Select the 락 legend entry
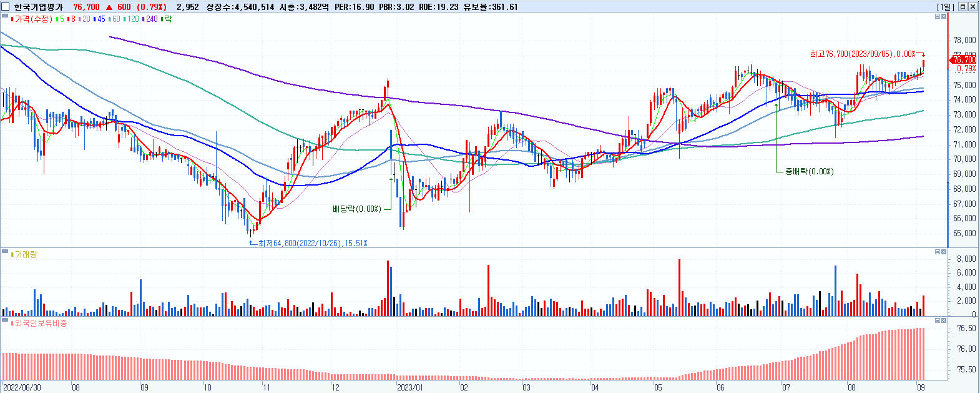 166,19
